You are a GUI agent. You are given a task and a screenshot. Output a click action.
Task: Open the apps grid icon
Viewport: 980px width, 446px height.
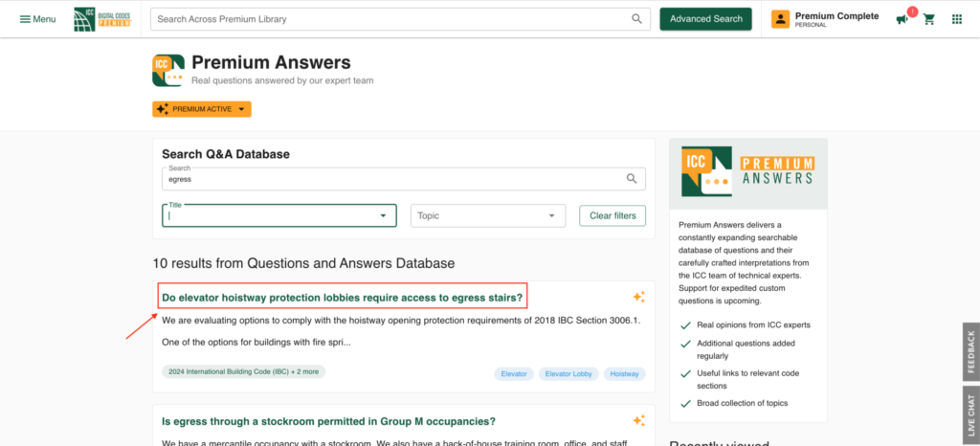957,19
